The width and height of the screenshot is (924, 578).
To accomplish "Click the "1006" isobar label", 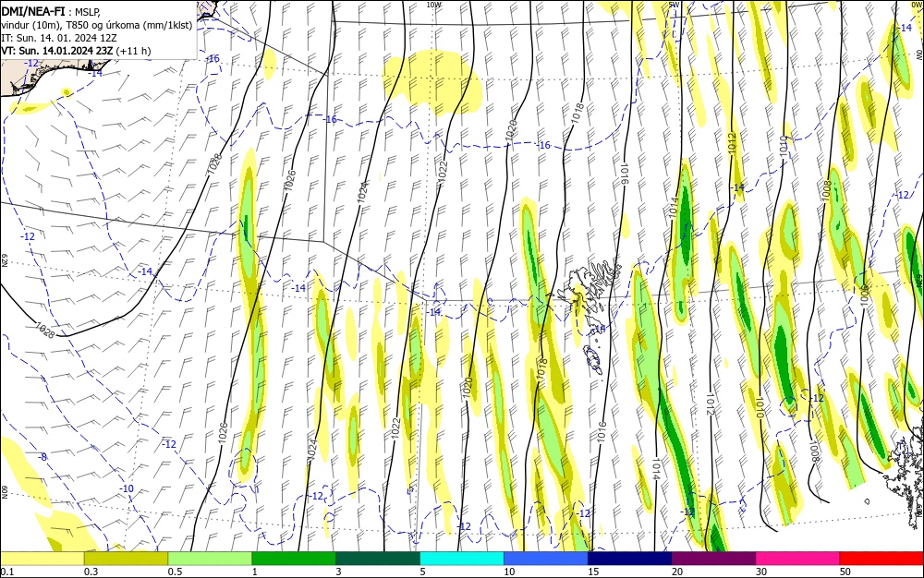I will 865,295.
